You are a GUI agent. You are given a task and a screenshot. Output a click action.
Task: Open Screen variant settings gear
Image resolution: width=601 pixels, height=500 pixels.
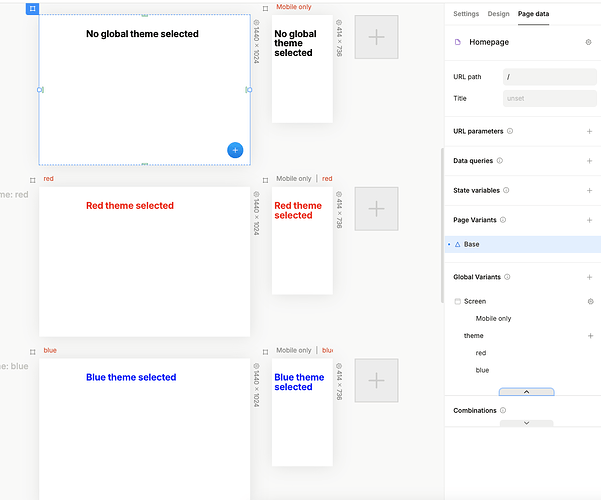tap(589, 301)
